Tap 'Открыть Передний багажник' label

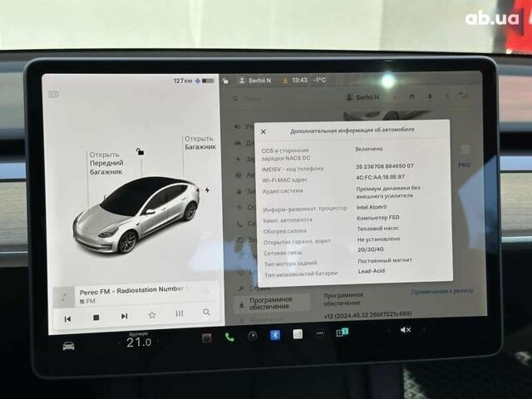(106, 163)
